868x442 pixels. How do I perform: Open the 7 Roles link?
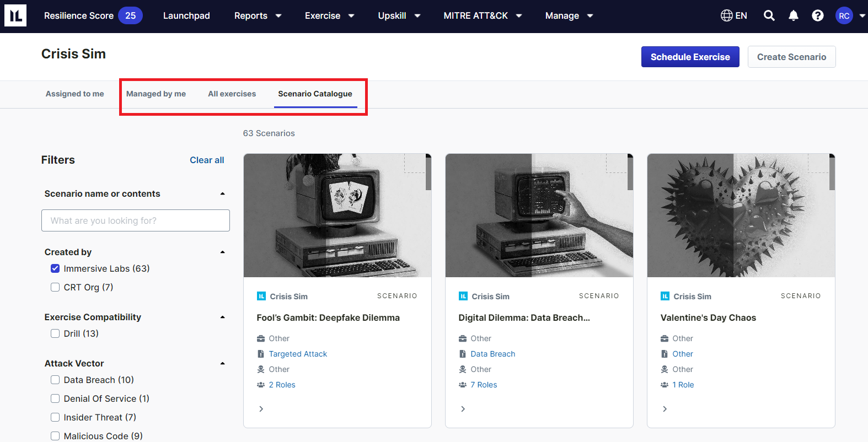(x=484, y=385)
